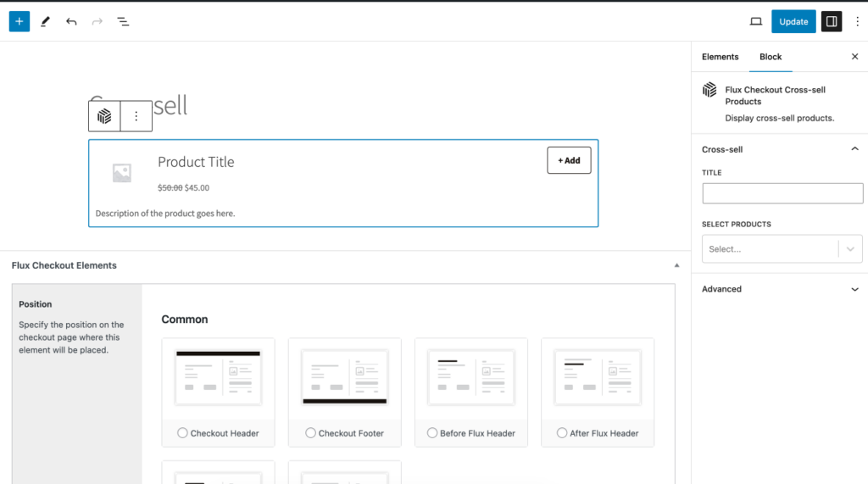
Task: Click the Flux block type icon in block toolbar
Action: [x=104, y=116]
